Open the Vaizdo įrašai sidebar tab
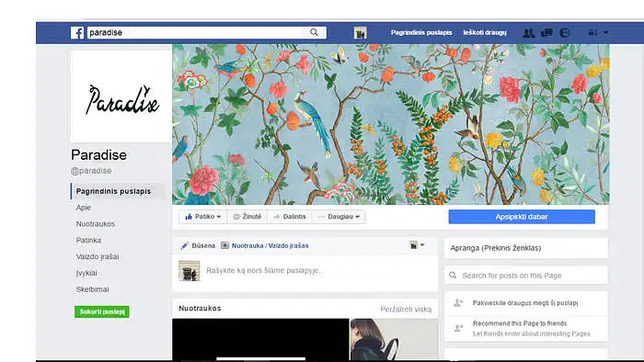The width and height of the screenshot is (644, 362). click(98, 256)
